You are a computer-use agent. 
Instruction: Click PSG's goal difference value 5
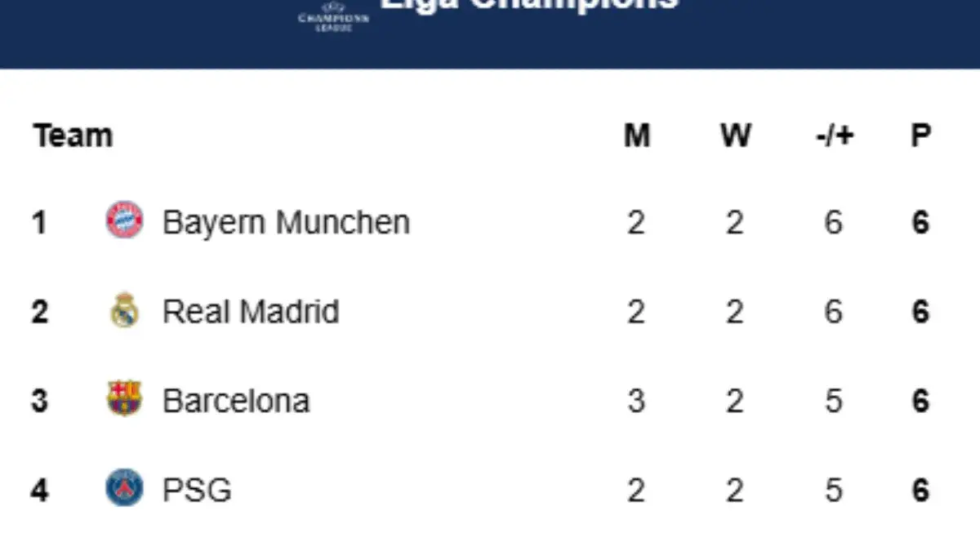(833, 491)
